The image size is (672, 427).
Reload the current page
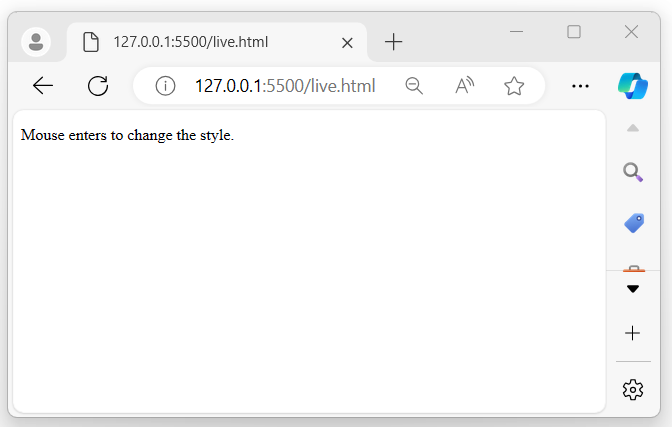98,86
